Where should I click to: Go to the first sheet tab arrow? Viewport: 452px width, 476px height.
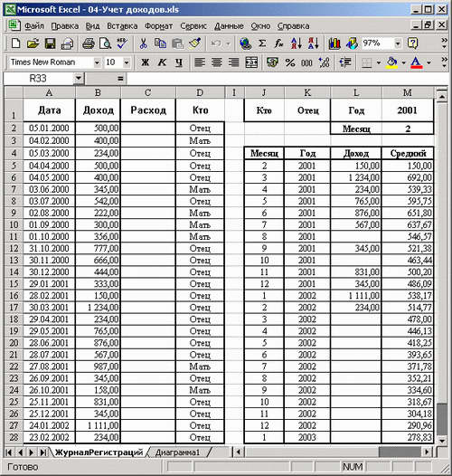pos(9,452)
